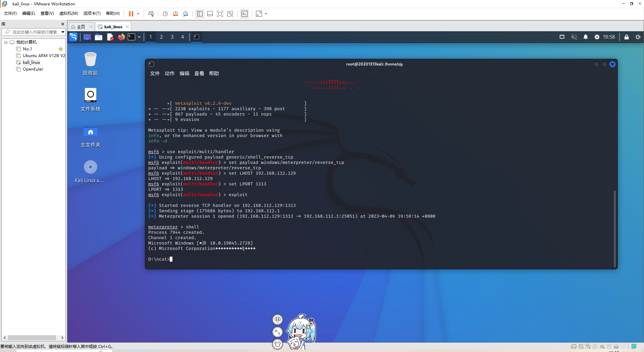Screen dimensions: 644x352
Task: Open the stretch display options dropdown
Action: click(x=266, y=14)
